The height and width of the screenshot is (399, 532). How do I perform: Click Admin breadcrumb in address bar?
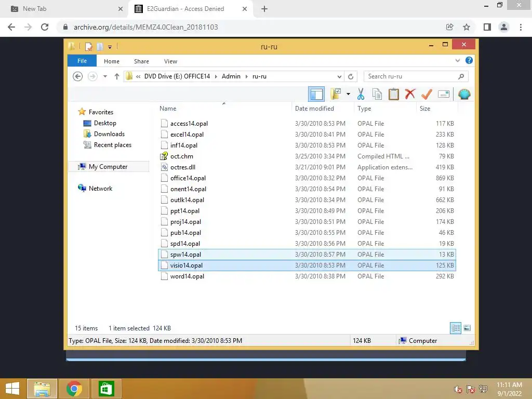coord(231,76)
